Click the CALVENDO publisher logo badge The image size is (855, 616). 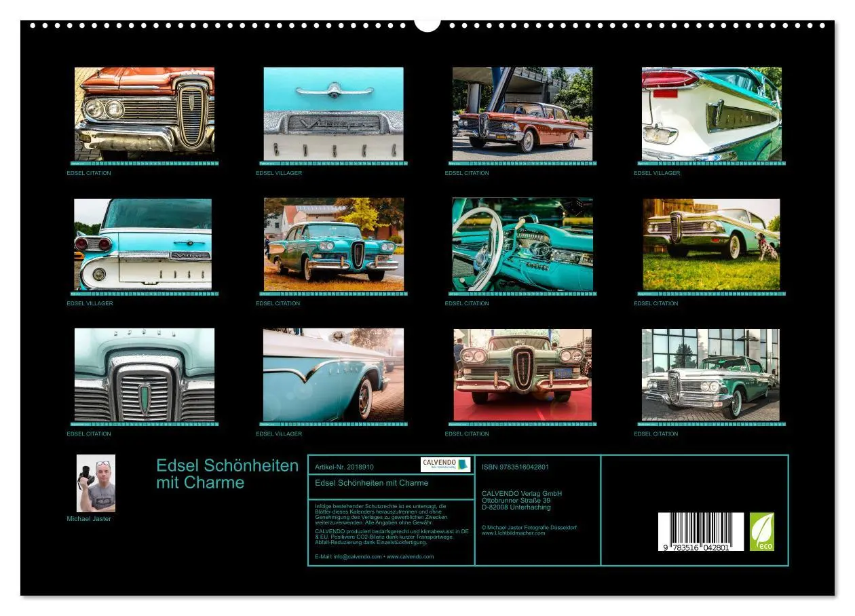pos(445,464)
